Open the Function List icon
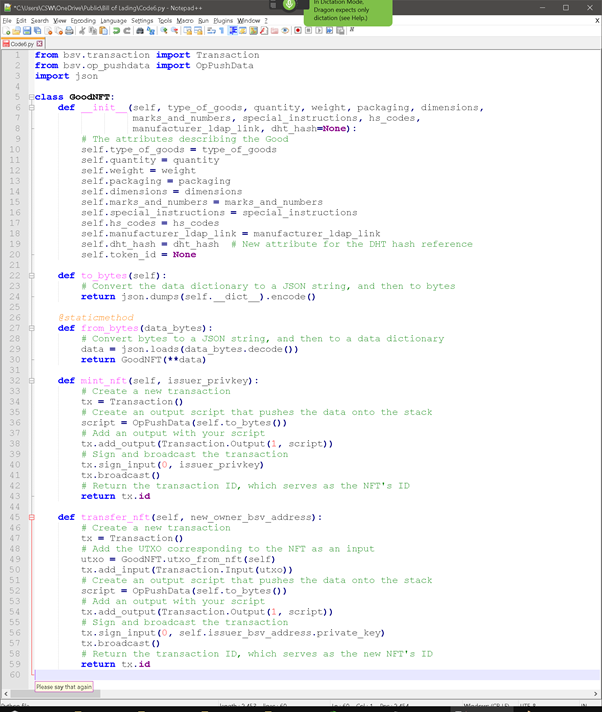 [264, 31]
